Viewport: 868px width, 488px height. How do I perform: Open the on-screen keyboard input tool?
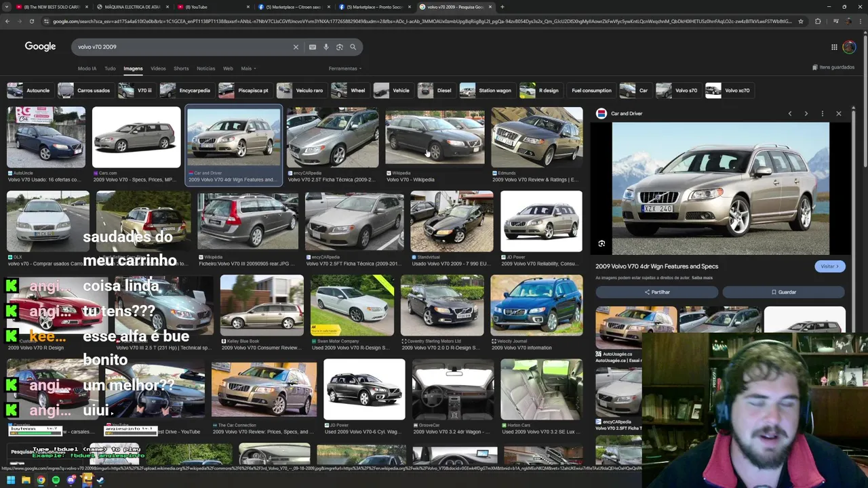coord(312,47)
